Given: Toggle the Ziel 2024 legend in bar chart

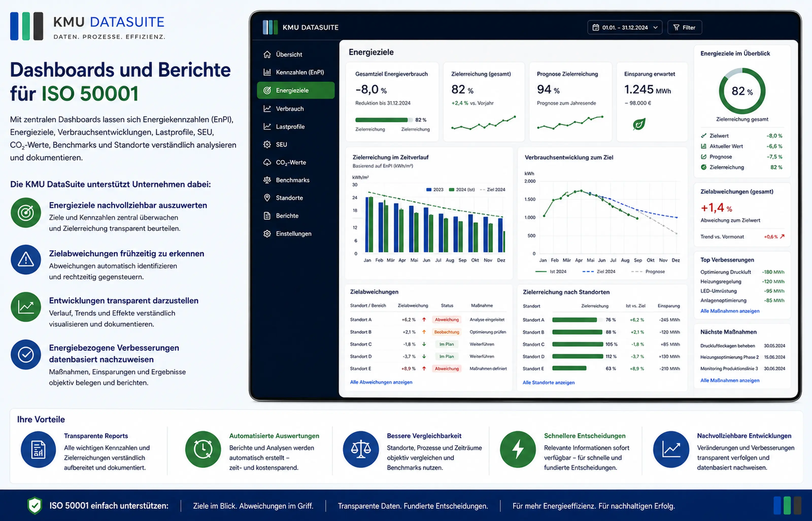Looking at the screenshot, I should pyautogui.click(x=492, y=190).
